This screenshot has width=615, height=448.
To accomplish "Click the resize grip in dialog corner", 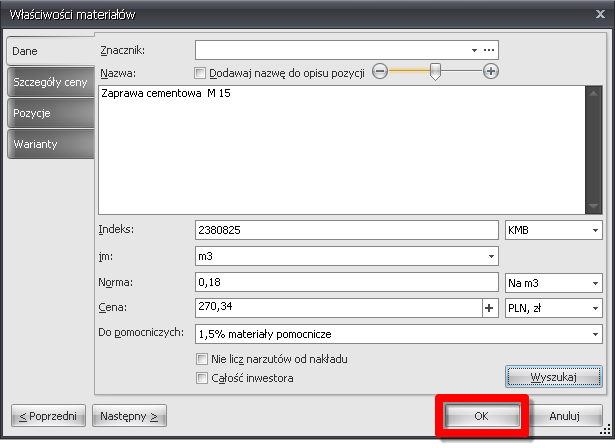I will (605, 439).
